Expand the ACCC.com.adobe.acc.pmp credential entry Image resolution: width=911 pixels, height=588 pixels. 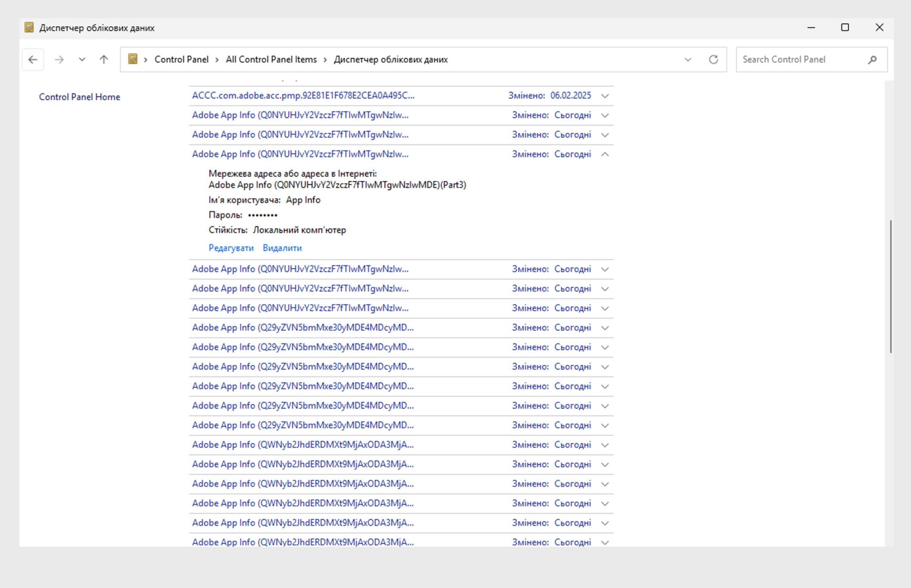pyautogui.click(x=605, y=96)
